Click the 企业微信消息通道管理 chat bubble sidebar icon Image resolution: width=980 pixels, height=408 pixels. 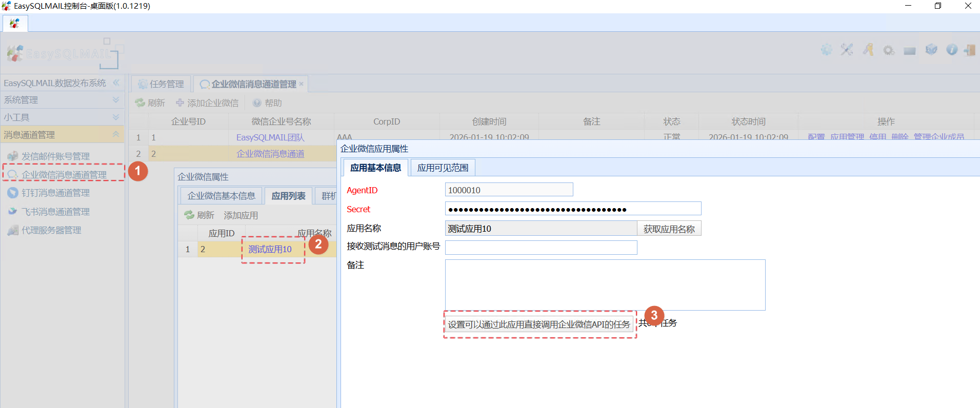click(13, 175)
